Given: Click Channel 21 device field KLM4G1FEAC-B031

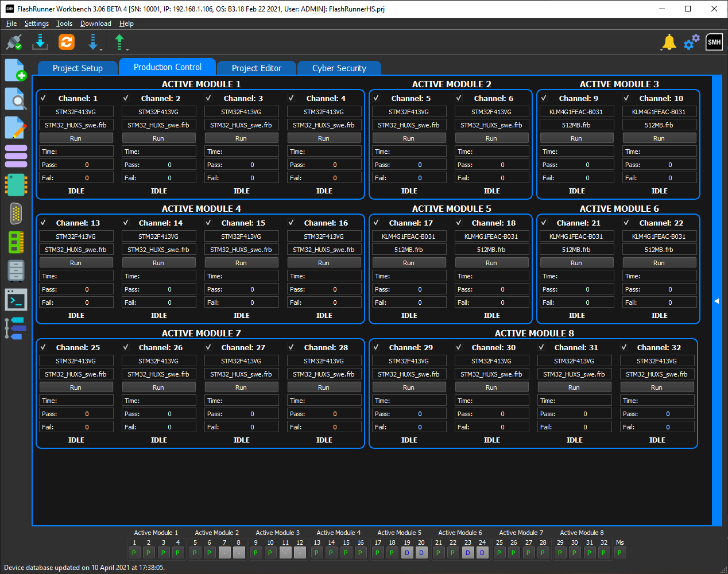Looking at the screenshot, I should tap(576, 236).
